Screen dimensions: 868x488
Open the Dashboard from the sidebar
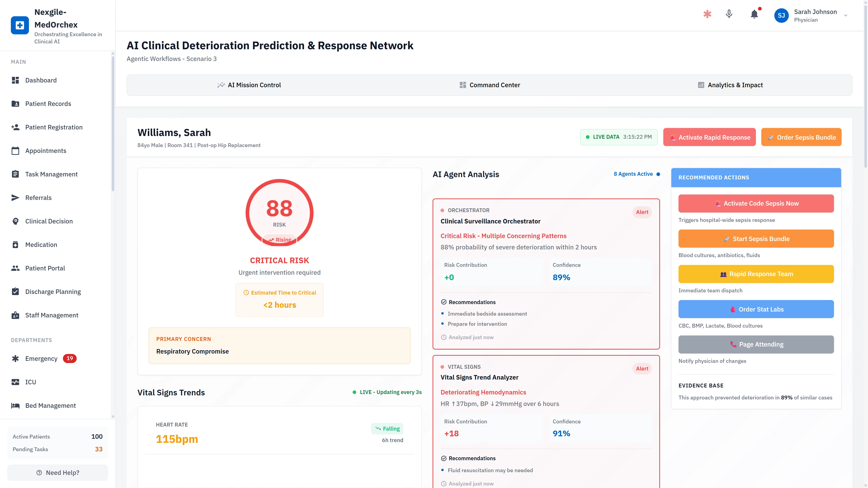pos(41,80)
